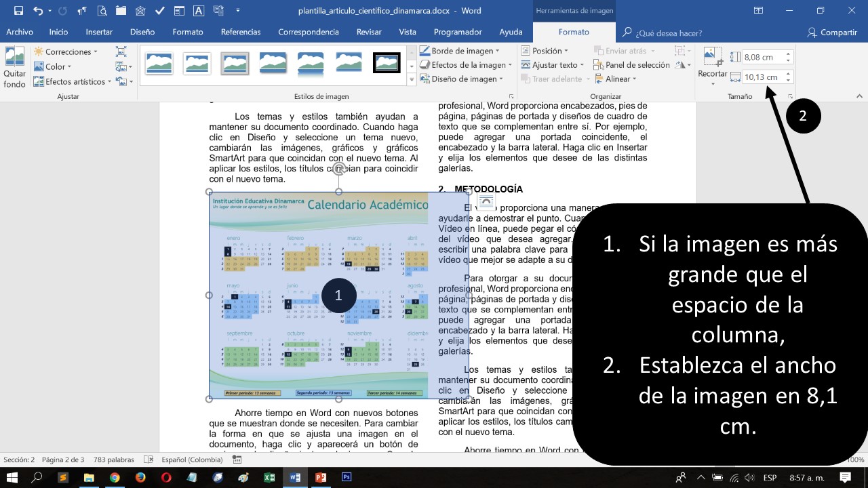Switch to the Insertar tab
Image resolution: width=868 pixels, height=488 pixels.
(x=99, y=32)
